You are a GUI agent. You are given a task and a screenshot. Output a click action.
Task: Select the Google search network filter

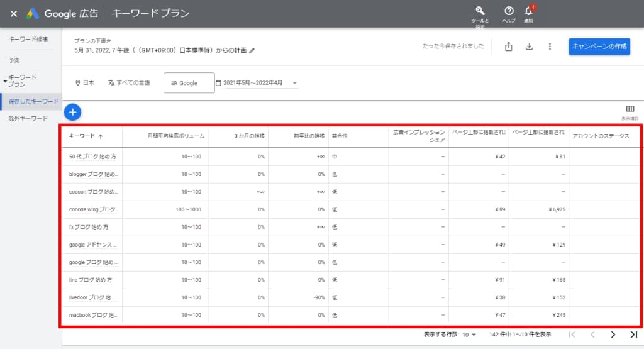point(189,83)
